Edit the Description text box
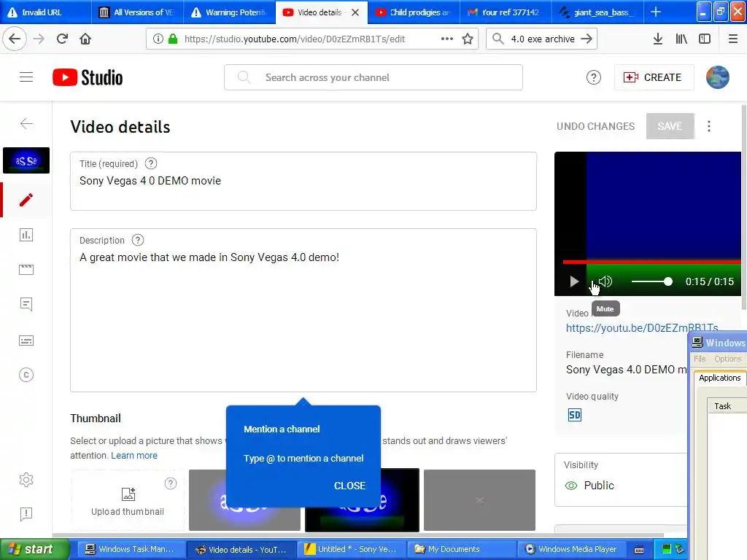 coord(303,311)
